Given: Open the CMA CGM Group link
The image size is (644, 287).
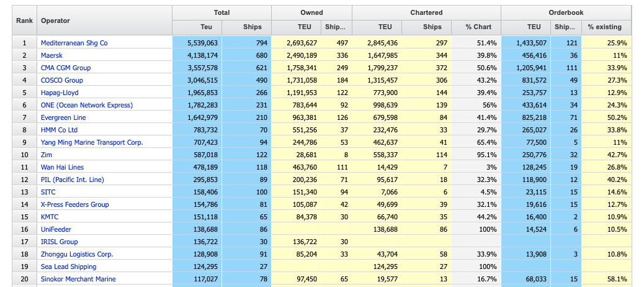Looking at the screenshot, I should pos(66,68).
